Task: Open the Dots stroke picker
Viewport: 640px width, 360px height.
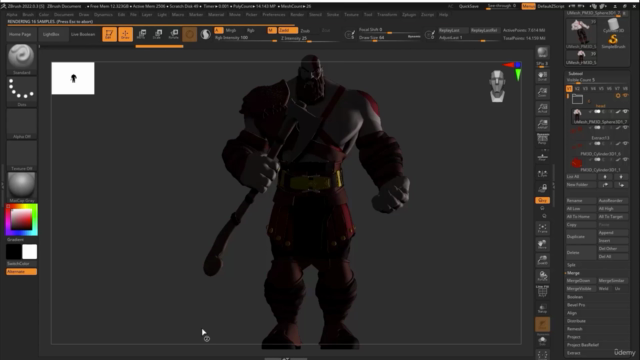Action: tap(21, 91)
